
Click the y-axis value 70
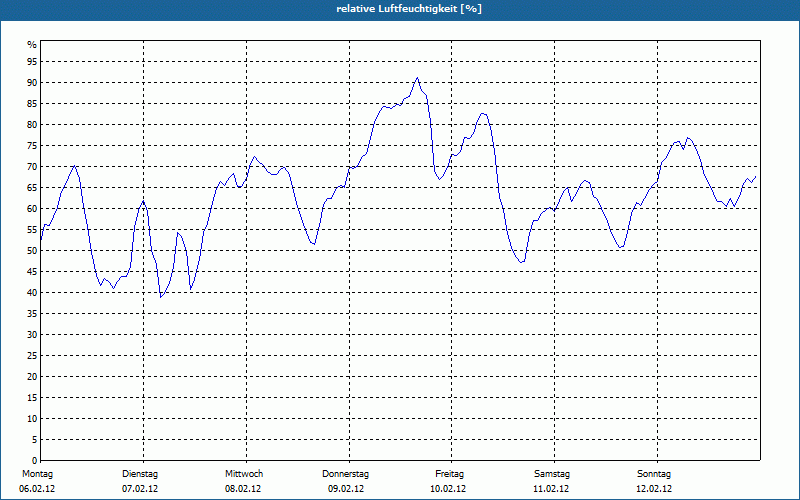click(32, 167)
